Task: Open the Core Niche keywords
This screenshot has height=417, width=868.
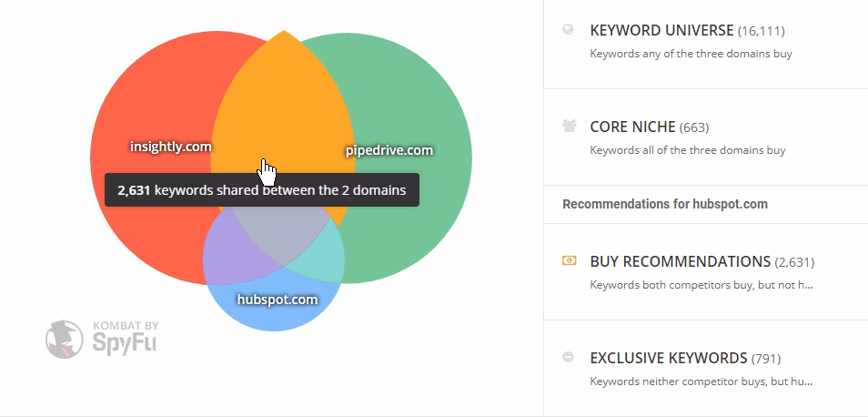Action: pyautogui.click(x=632, y=127)
